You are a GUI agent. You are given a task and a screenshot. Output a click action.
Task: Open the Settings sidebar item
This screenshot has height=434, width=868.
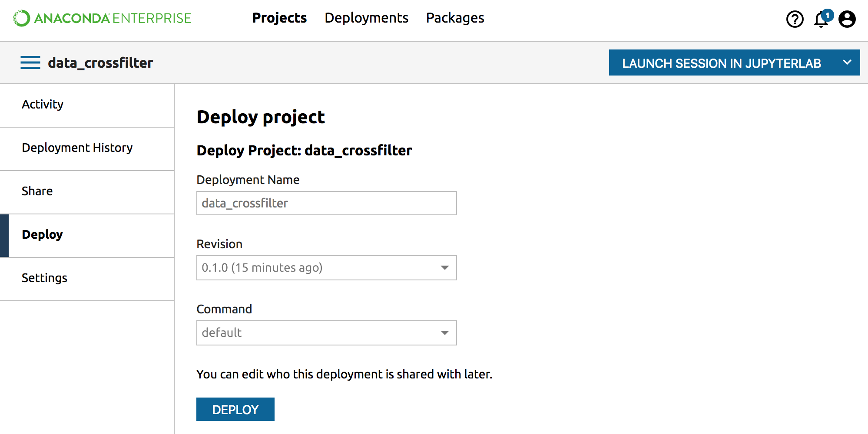pyautogui.click(x=44, y=278)
